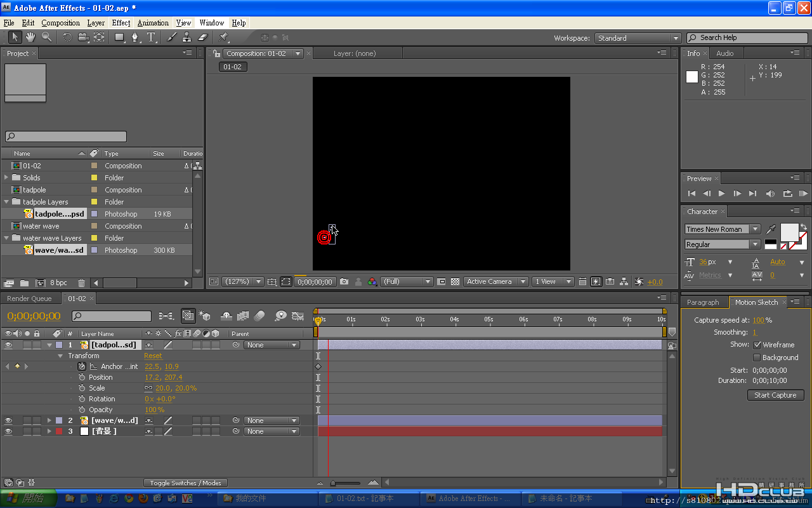This screenshot has width=812, height=508.
Task: Select the Rotation tool
Action: (x=67, y=37)
